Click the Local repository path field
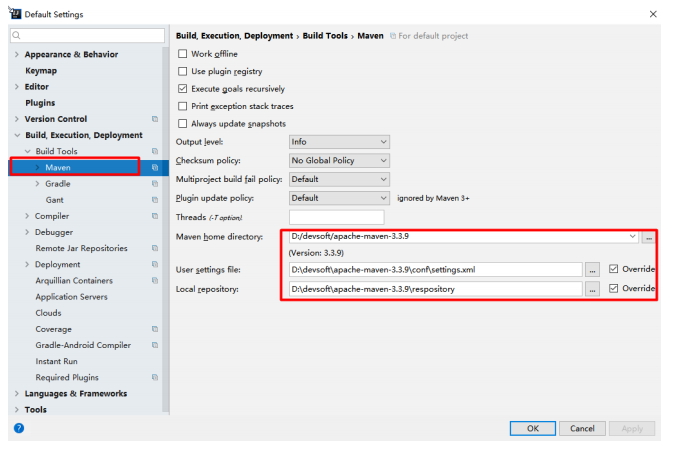 [436, 289]
